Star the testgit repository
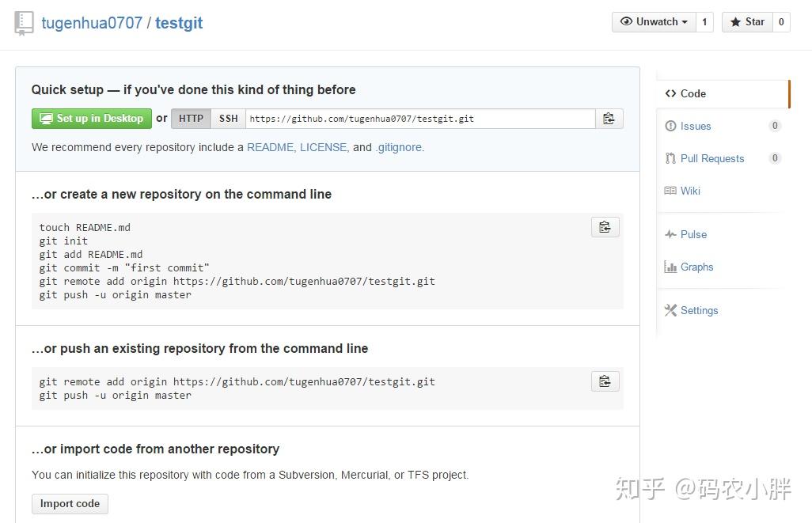The height and width of the screenshot is (523, 812). click(x=747, y=21)
